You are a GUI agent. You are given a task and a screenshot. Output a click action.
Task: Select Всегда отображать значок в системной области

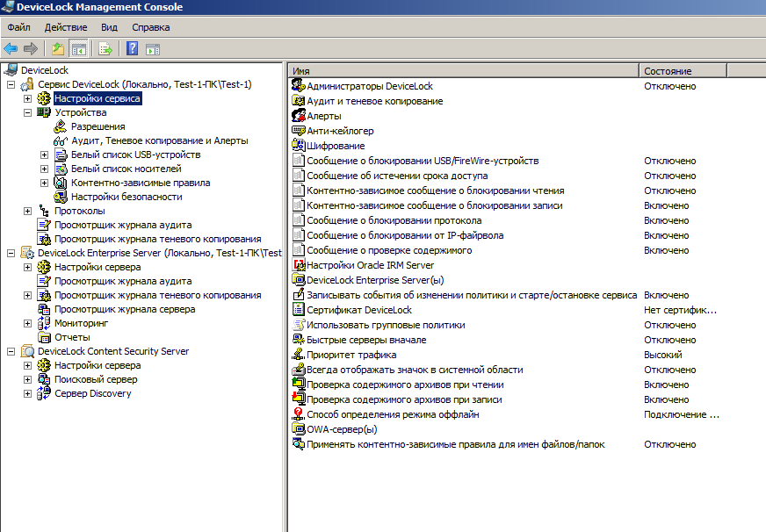[415, 370]
